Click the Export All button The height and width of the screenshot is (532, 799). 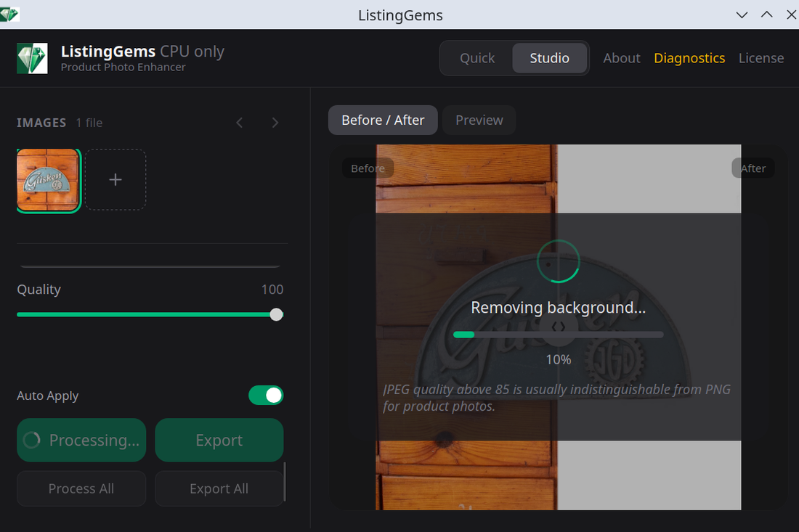click(219, 488)
